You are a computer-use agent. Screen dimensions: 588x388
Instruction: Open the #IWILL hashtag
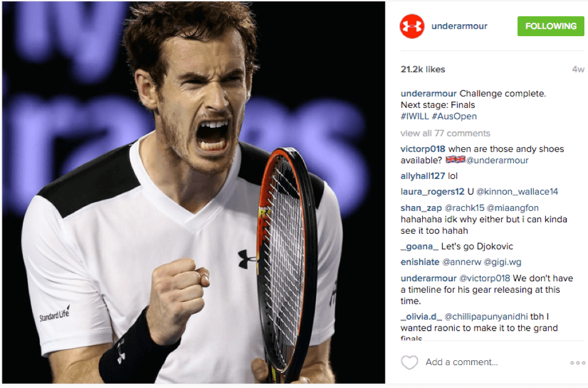(x=414, y=116)
